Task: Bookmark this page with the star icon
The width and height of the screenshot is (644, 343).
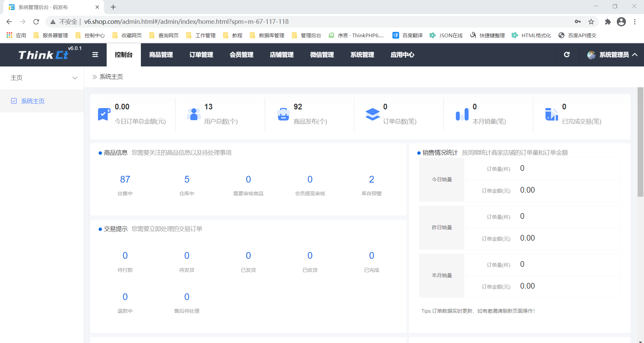Action: coord(591,22)
